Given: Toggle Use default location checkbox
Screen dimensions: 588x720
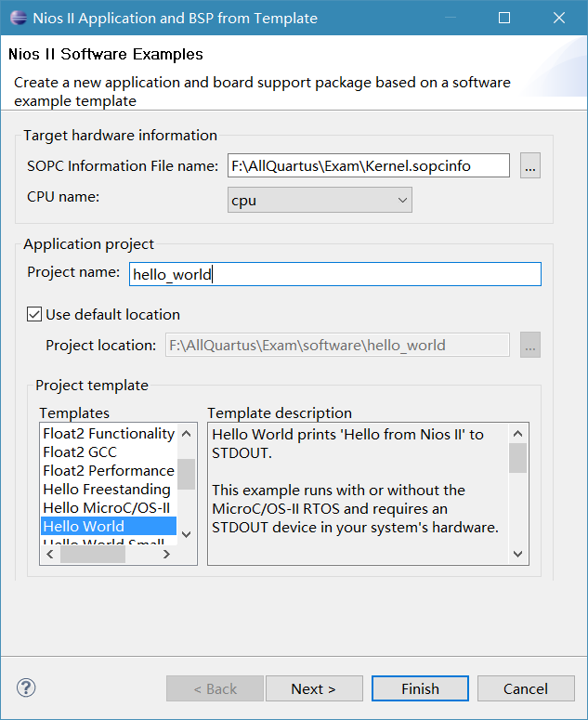Looking at the screenshot, I should [x=34, y=315].
